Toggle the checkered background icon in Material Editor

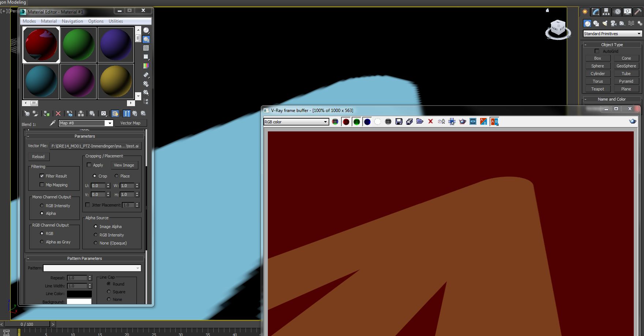(146, 48)
